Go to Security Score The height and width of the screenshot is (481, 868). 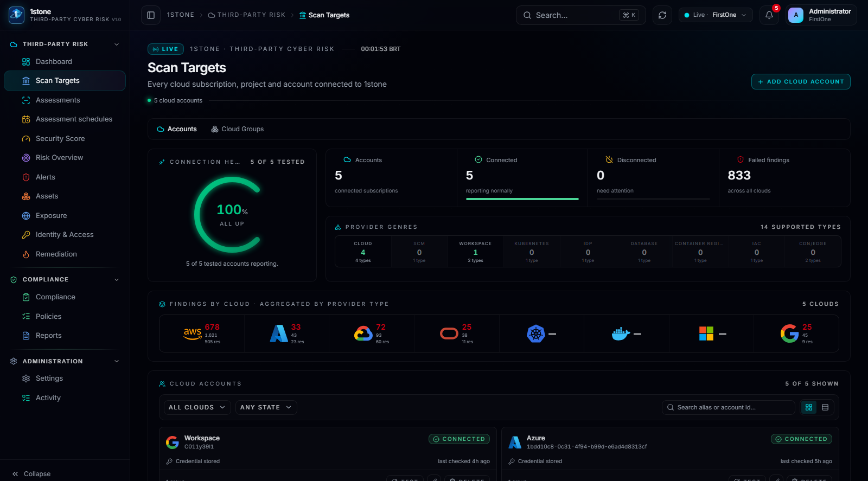pos(65,139)
